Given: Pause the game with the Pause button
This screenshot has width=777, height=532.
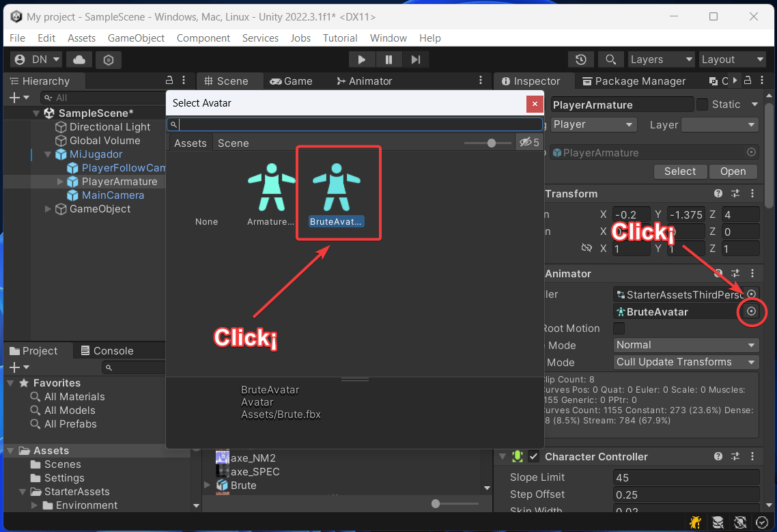Looking at the screenshot, I should pyautogui.click(x=388, y=59).
